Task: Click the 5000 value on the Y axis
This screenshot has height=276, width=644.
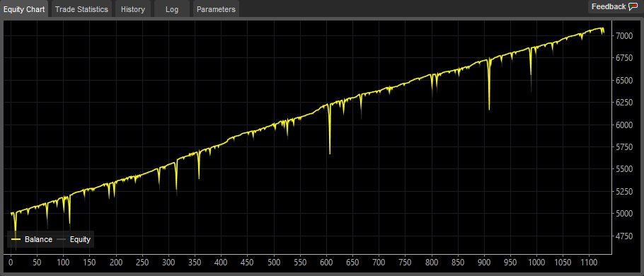Action: point(624,214)
